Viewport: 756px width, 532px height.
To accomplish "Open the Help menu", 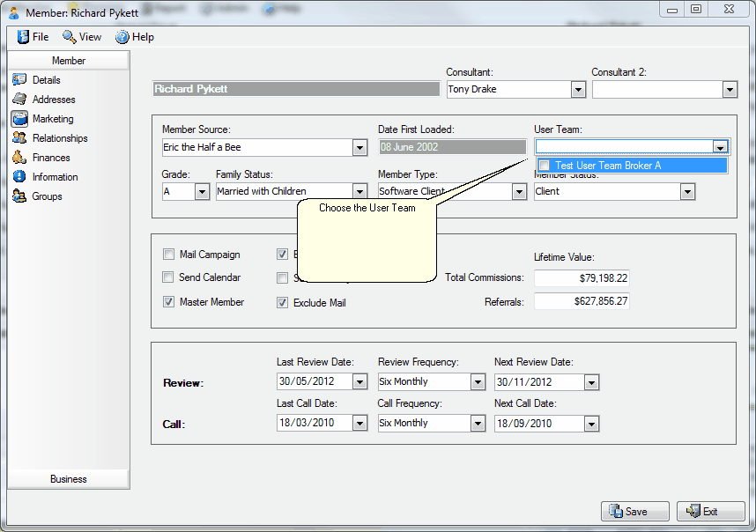I will tap(135, 37).
